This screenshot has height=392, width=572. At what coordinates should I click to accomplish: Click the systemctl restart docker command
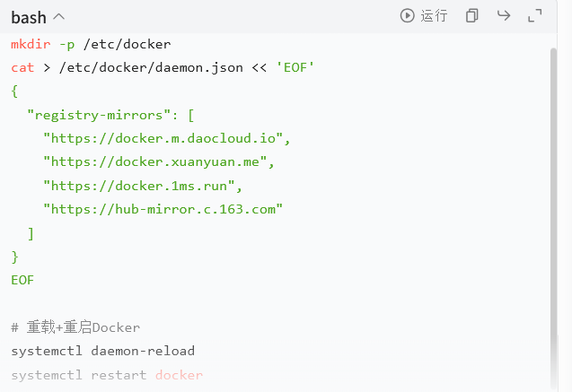(x=107, y=375)
